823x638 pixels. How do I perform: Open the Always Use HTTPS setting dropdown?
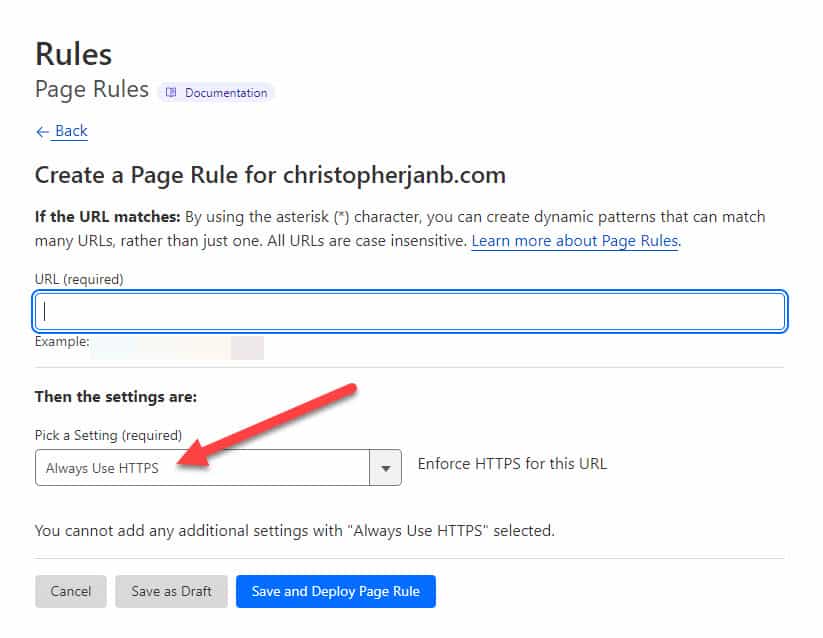click(x=218, y=467)
